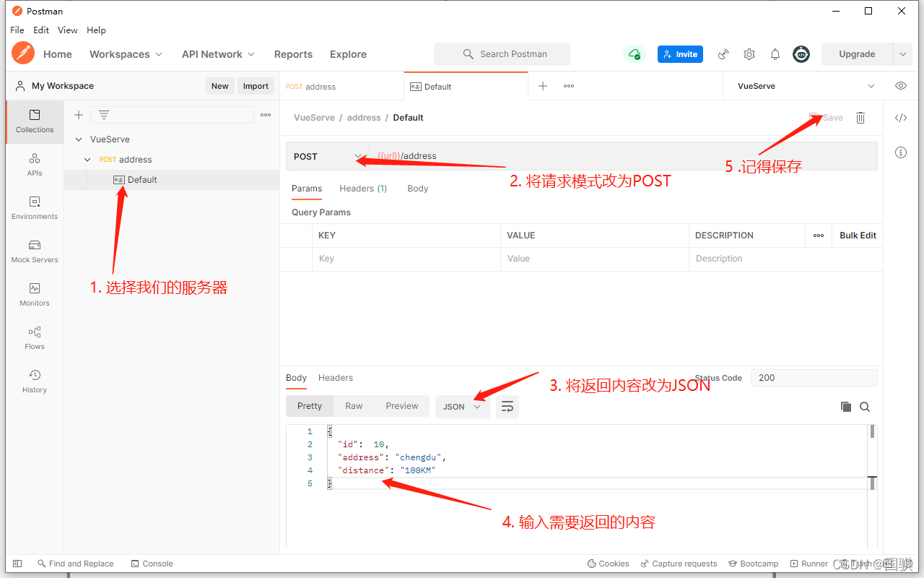Toggle line wrap in response body
This screenshot has width=924, height=578.
(507, 407)
